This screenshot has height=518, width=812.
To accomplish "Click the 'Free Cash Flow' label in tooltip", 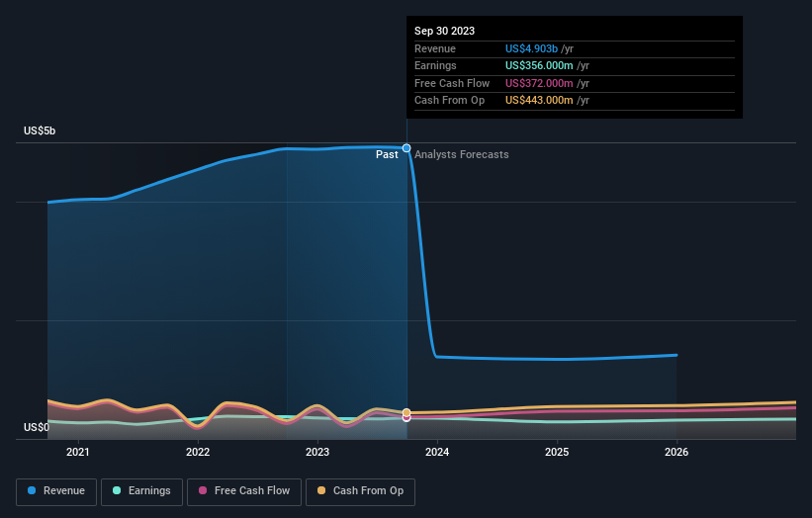I will (452, 83).
